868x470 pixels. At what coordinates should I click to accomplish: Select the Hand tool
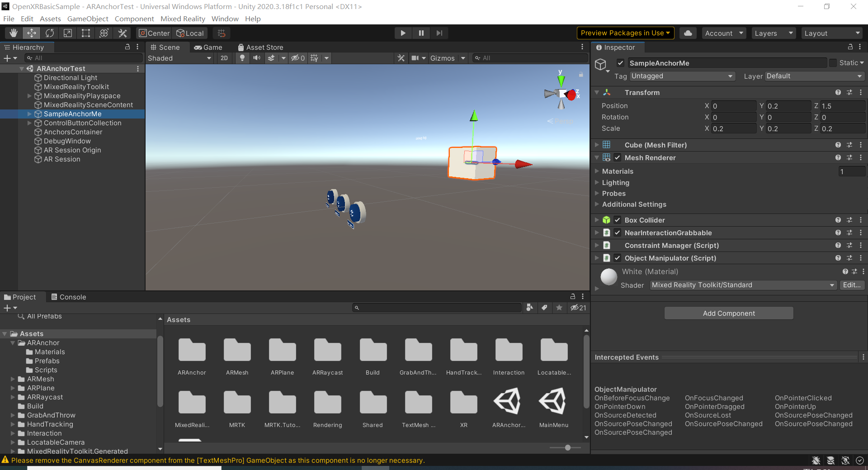coord(14,33)
